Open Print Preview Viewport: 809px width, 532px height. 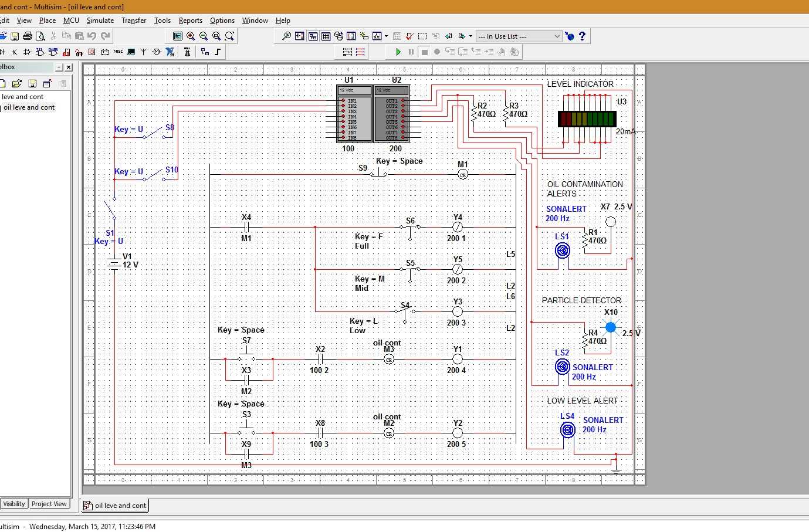[x=40, y=36]
